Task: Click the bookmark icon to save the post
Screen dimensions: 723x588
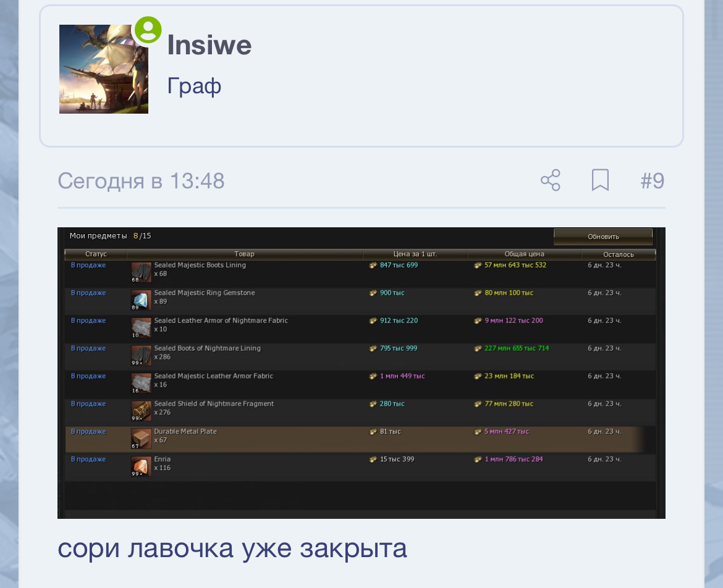Action: click(600, 180)
